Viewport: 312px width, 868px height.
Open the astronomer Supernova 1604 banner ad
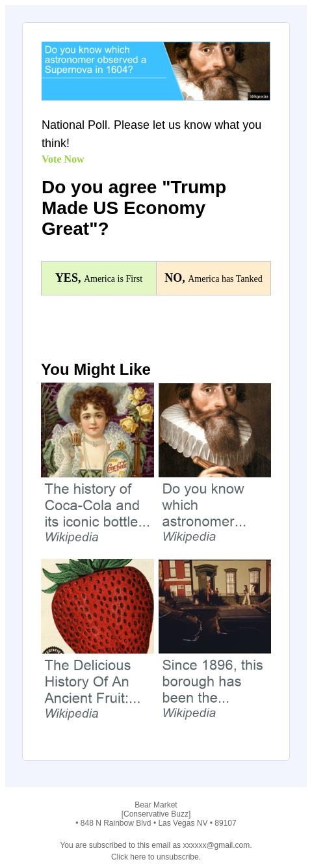point(156,71)
